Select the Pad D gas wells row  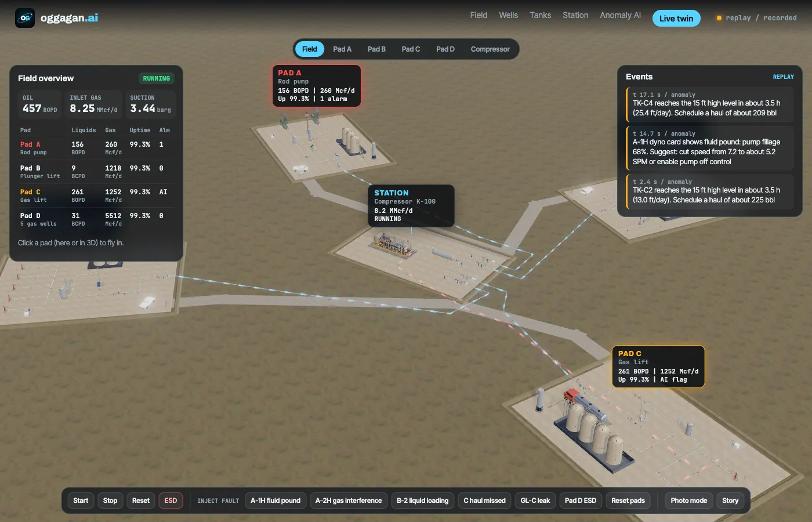[96, 219]
